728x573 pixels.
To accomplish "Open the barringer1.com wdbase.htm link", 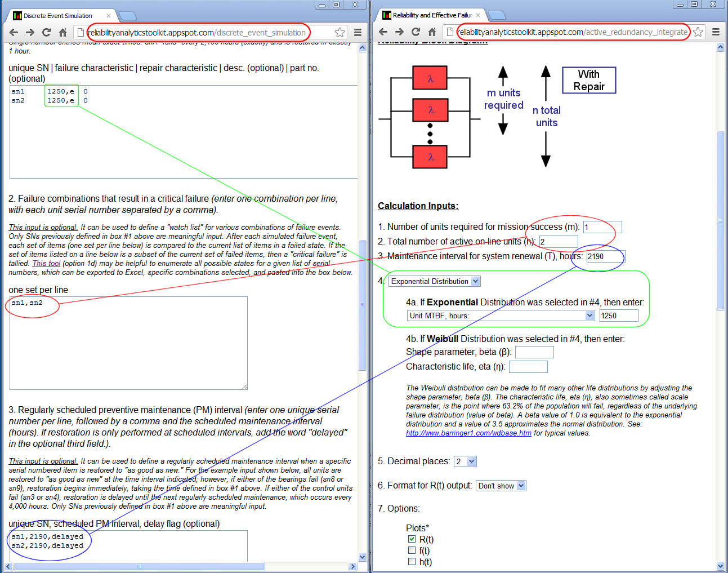I will (468, 433).
